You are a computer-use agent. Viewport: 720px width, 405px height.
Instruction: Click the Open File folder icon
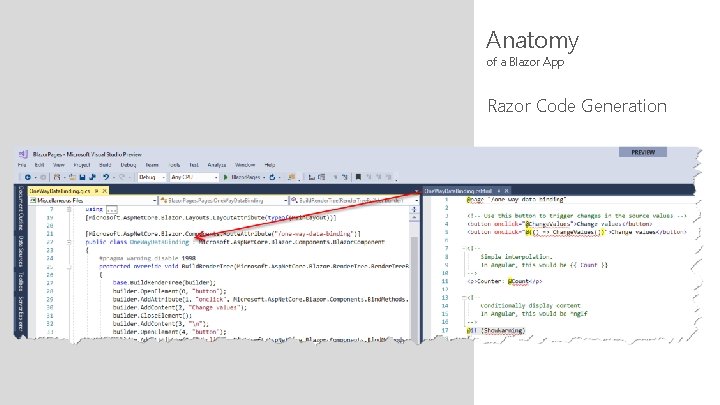pos(72,177)
